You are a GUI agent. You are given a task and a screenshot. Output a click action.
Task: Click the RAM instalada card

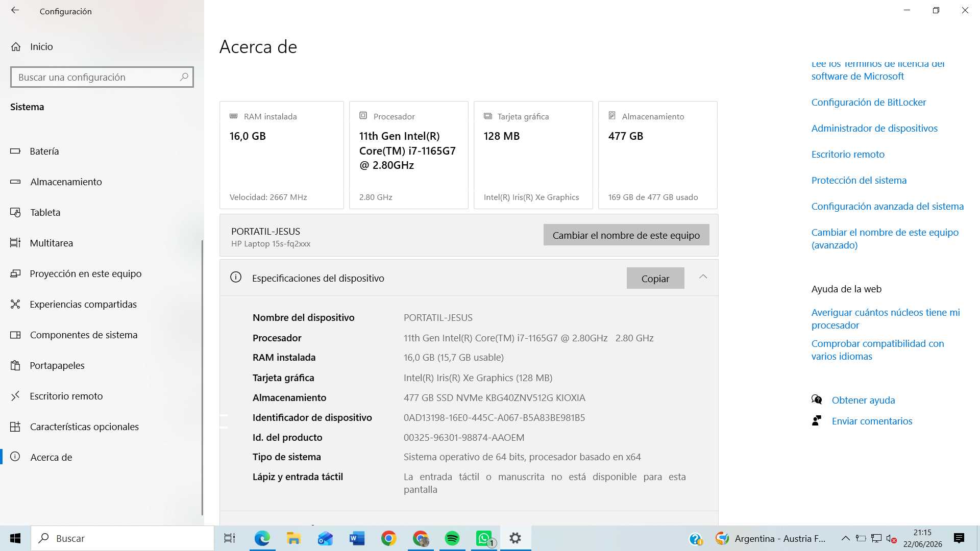tap(282, 155)
